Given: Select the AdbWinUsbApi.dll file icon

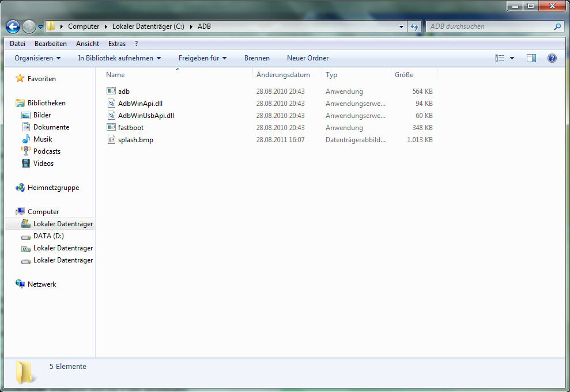Looking at the screenshot, I should pyautogui.click(x=111, y=116).
